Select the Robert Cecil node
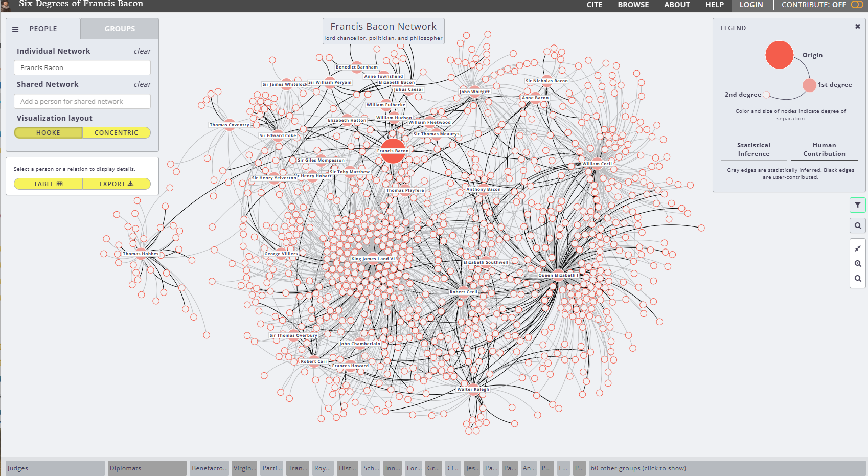The height and width of the screenshot is (476, 868). tap(463, 292)
